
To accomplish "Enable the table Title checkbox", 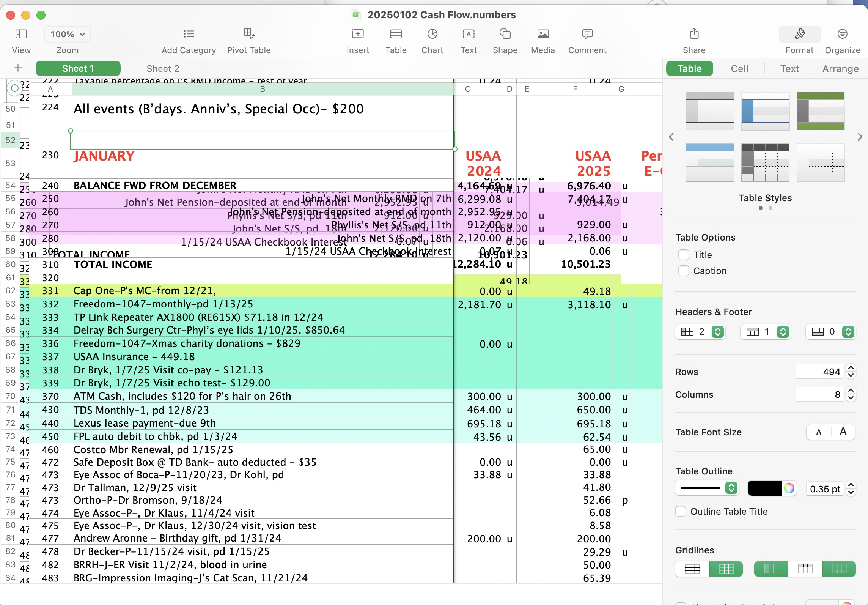I will 683,255.
